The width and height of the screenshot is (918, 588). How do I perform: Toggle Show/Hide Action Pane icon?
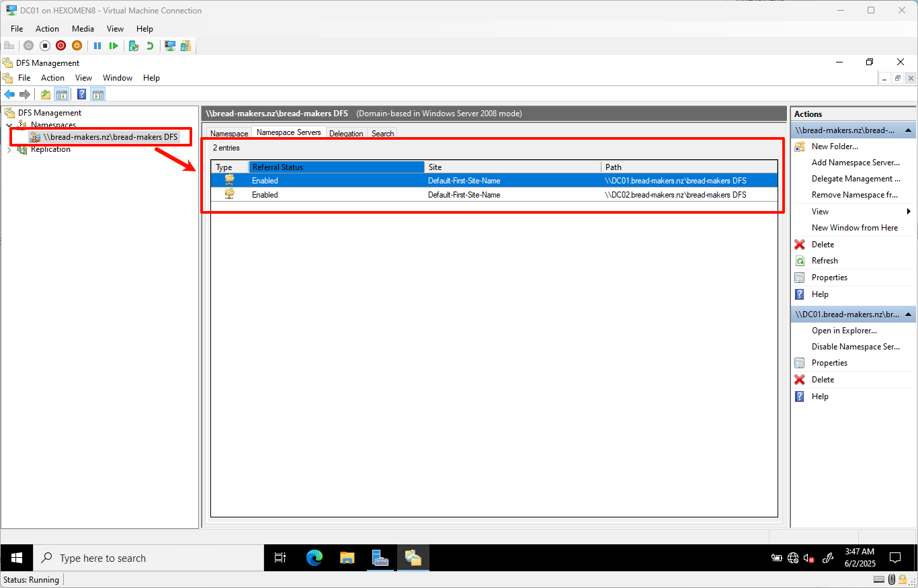98,94
